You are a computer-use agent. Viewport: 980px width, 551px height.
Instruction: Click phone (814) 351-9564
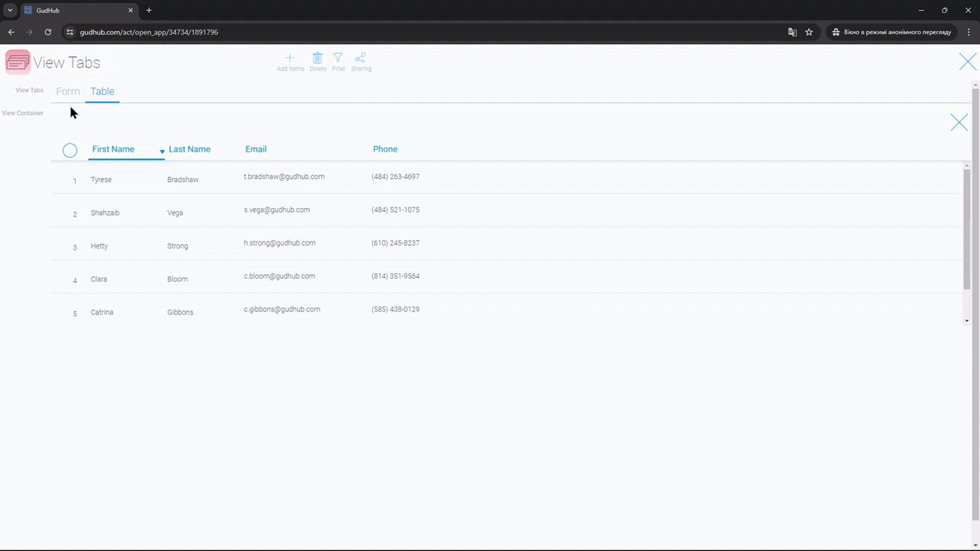pos(396,275)
